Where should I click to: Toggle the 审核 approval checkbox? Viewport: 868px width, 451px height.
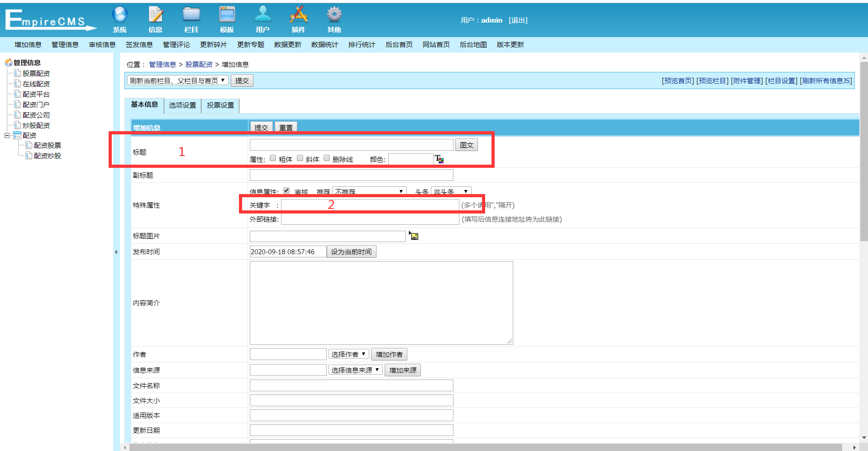286,190
